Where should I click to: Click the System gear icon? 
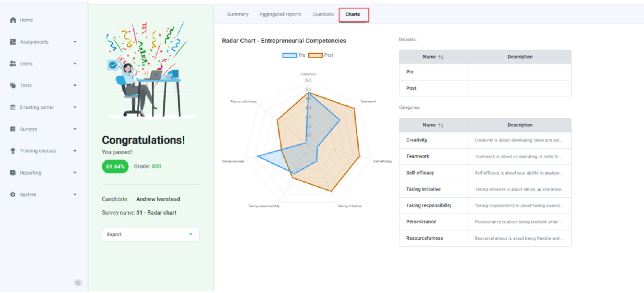coord(13,195)
